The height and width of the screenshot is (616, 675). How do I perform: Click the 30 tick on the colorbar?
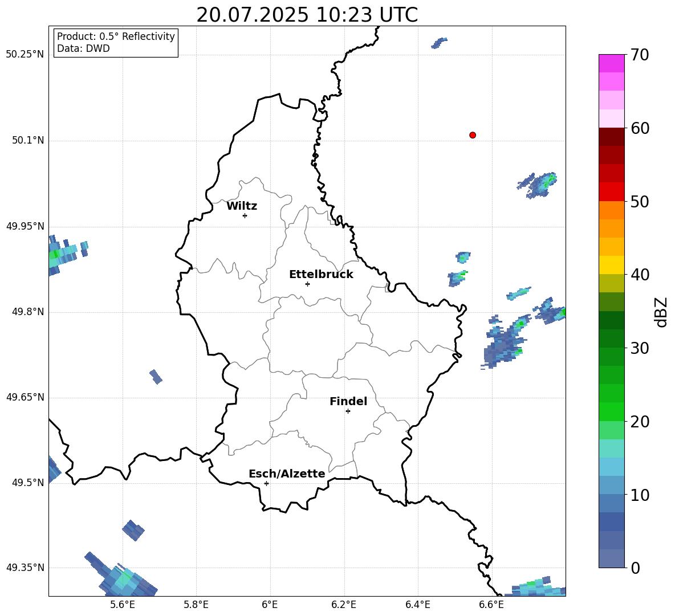pyautogui.click(x=640, y=348)
